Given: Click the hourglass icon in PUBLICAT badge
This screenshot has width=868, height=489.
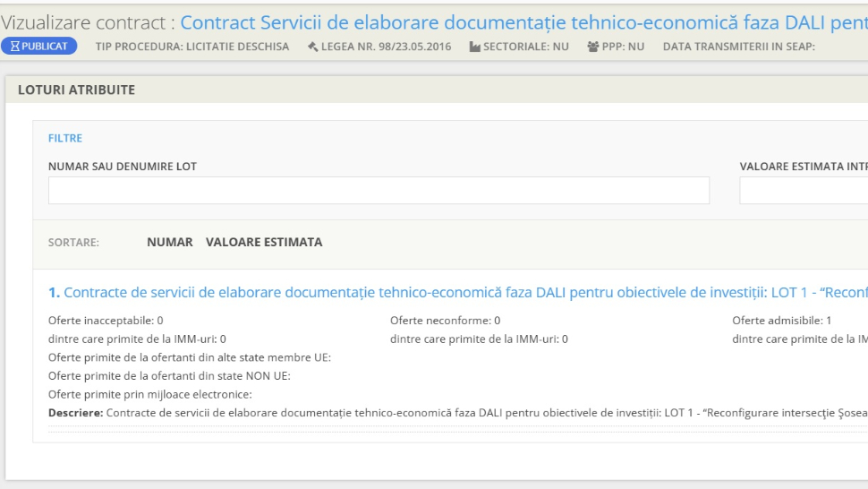Looking at the screenshot, I should [x=15, y=46].
